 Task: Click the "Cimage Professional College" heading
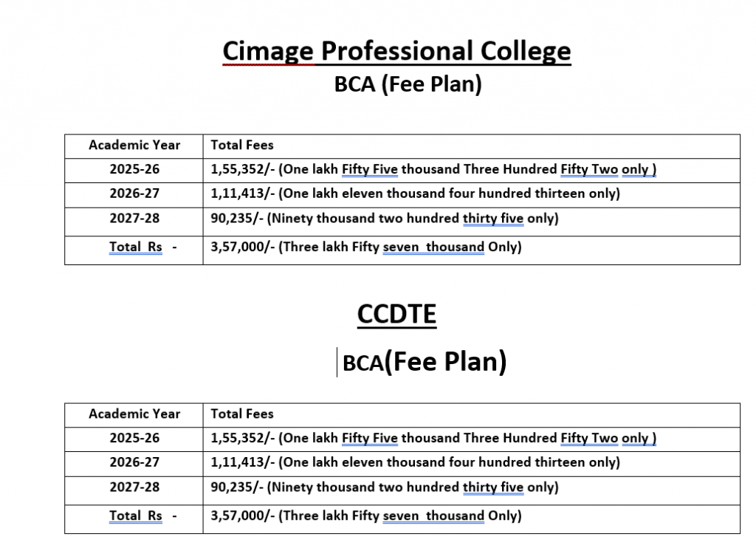coord(396,52)
